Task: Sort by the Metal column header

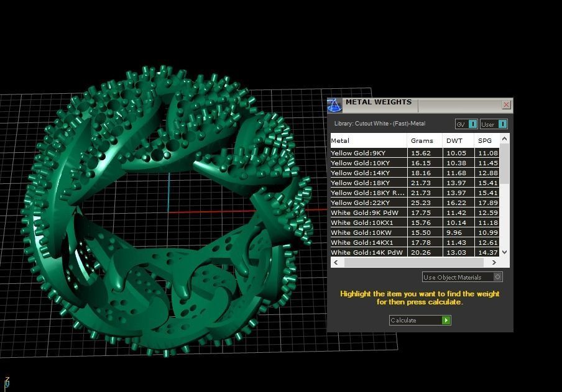Action: (369, 140)
